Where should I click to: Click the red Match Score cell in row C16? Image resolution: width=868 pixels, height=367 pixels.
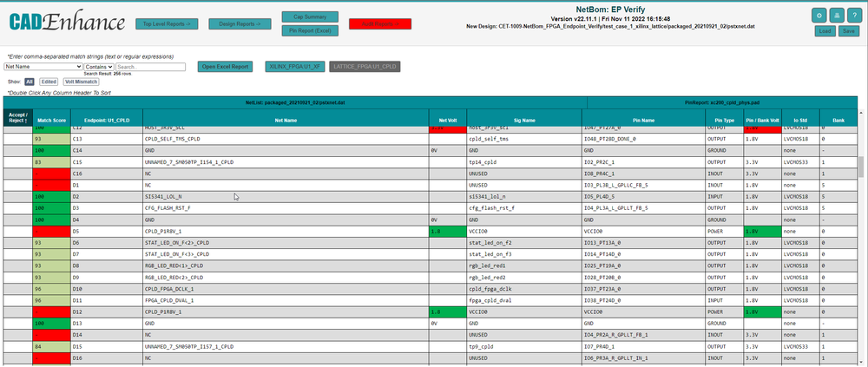click(x=51, y=174)
